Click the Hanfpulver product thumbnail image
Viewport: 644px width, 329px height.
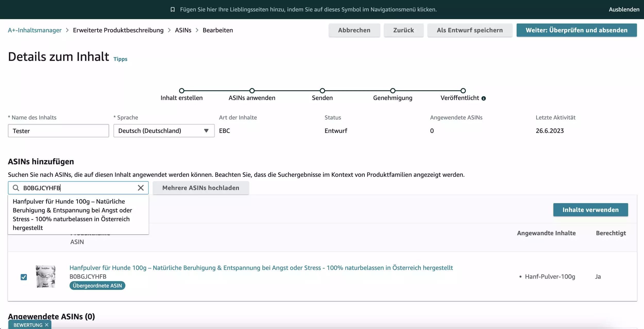click(x=46, y=277)
